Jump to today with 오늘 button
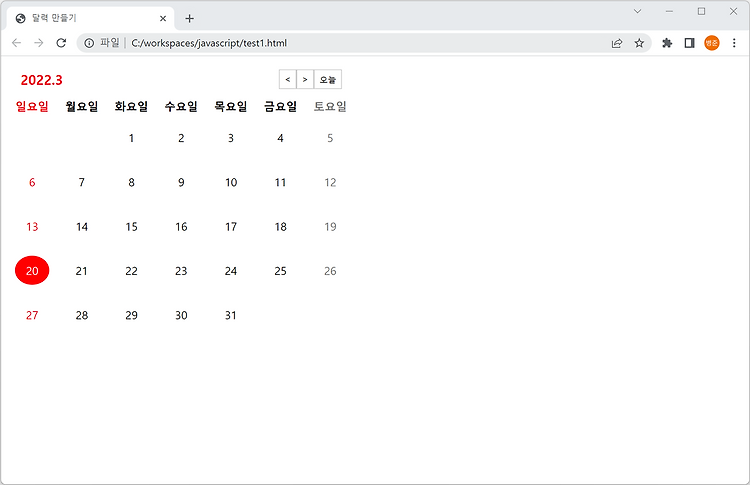Screen dimensions: 750x485 [x=328, y=79]
